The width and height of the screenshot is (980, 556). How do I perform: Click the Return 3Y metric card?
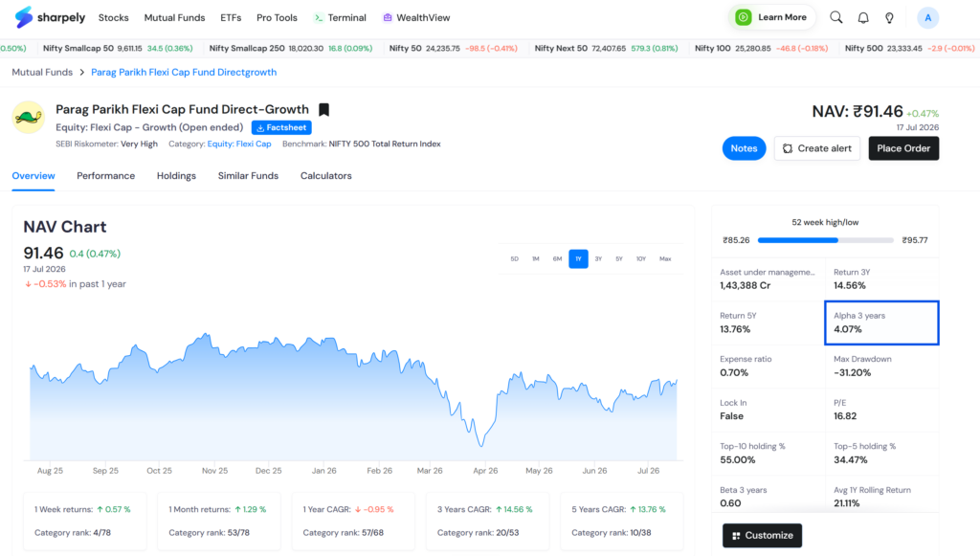click(881, 279)
